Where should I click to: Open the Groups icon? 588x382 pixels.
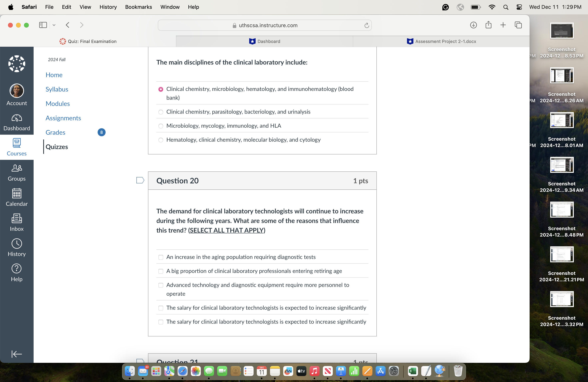[x=16, y=172]
